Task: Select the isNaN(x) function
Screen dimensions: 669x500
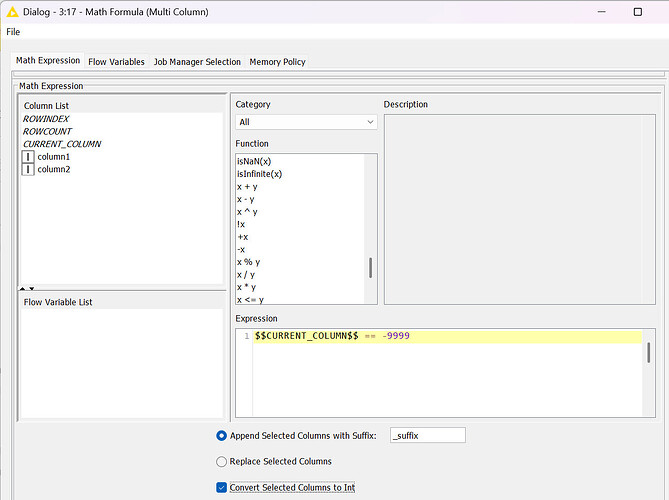Action: click(x=253, y=161)
